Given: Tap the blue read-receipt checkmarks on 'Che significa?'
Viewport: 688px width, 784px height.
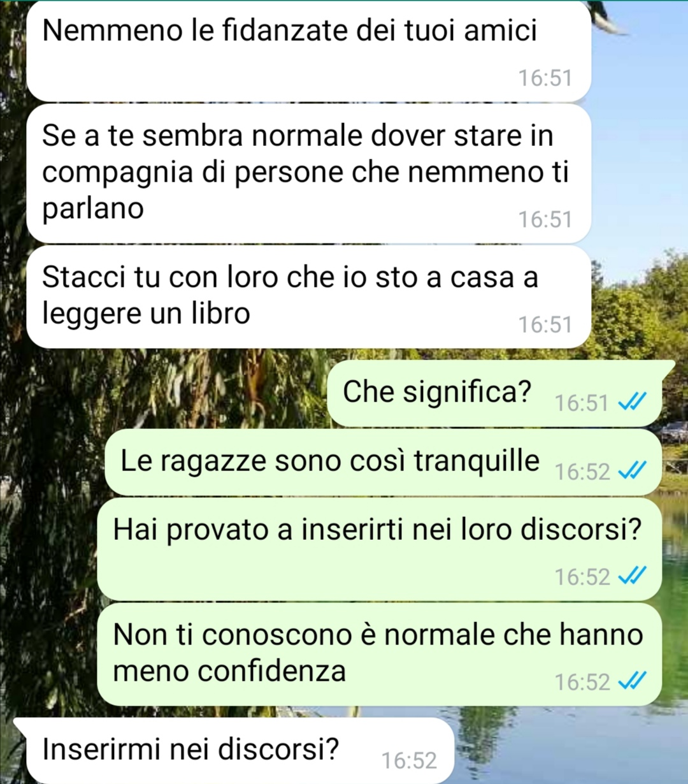Looking at the screenshot, I should click(633, 402).
